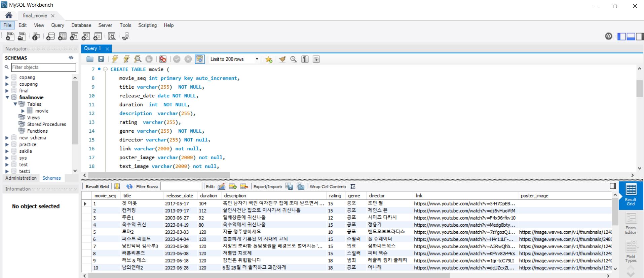The width and height of the screenshot is (644, 278).
Task: Open Field Types side panel
Action: 631,252
